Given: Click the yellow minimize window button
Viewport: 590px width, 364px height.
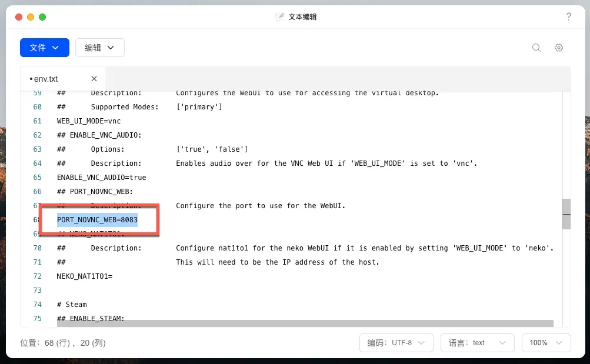Looking at the screenshot, I should tap(31, 17).
